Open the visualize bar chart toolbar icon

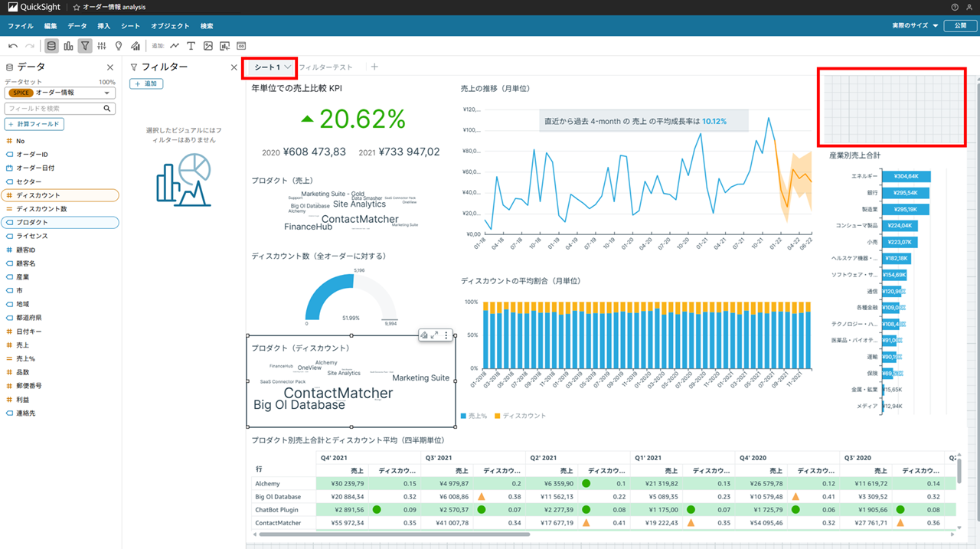click(x=68, y=46)
